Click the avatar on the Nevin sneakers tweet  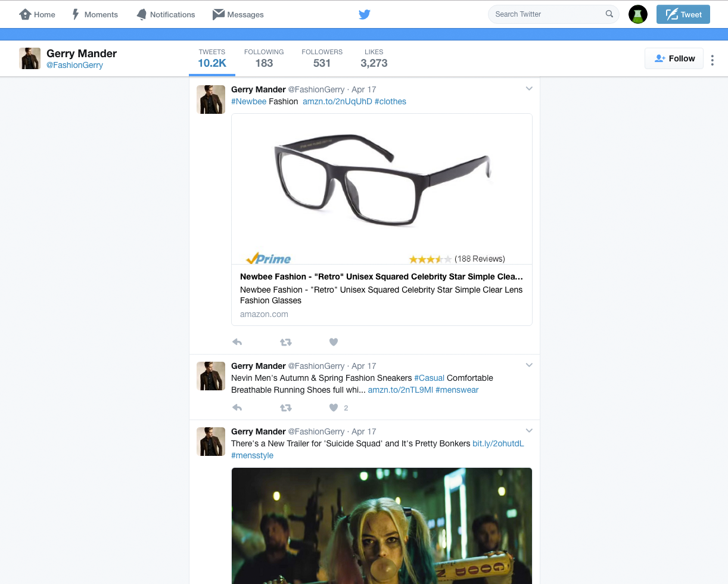click(x=211, y=376)
